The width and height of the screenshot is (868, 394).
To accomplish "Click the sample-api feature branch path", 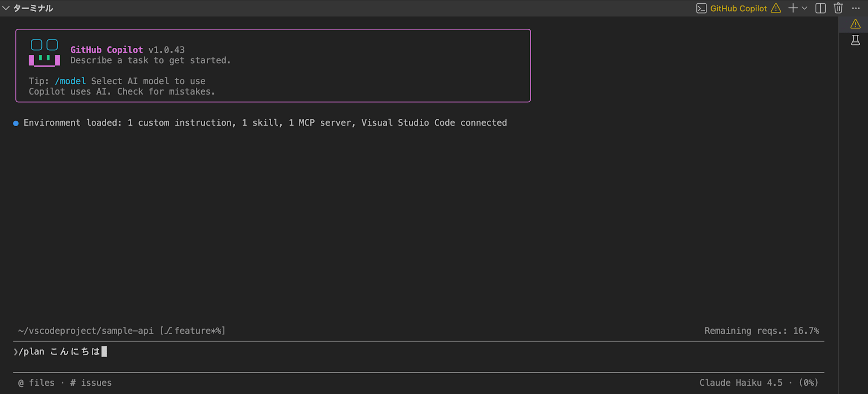I will [x=122, y=331].
